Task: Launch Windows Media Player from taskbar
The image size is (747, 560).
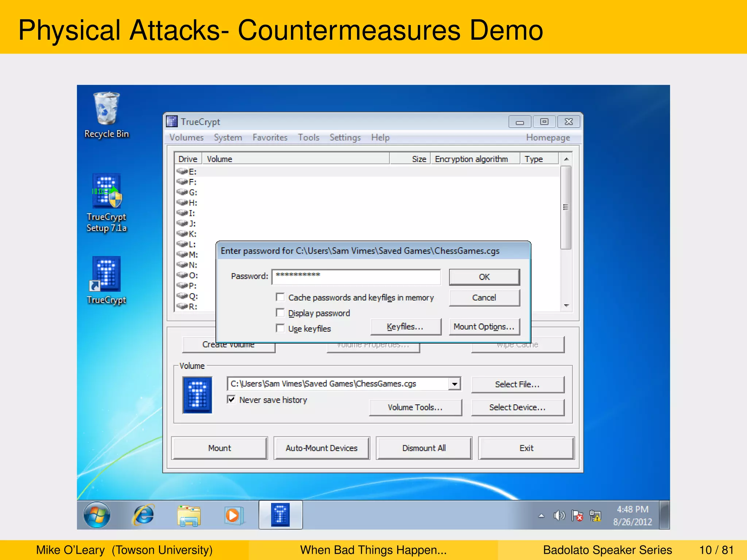Action: pos(234,516)
